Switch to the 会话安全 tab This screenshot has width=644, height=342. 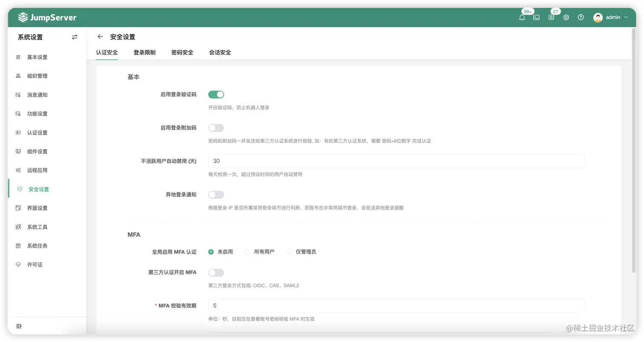pos(220,52)
